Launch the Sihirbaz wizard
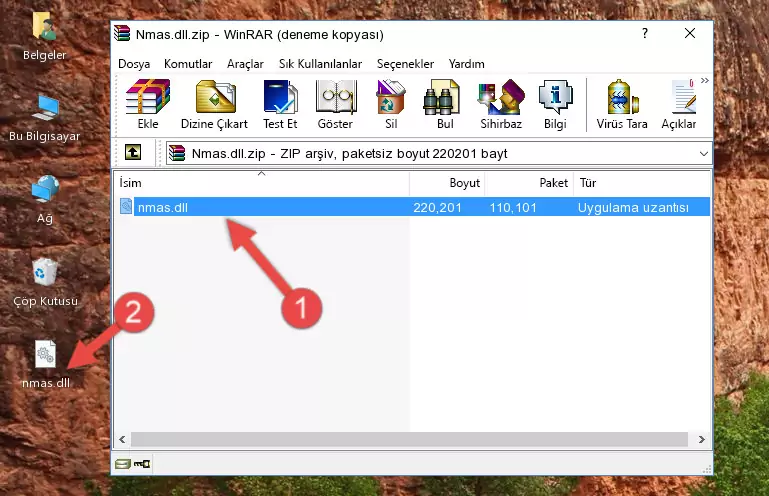769x496 pixels. coord(501,104)
